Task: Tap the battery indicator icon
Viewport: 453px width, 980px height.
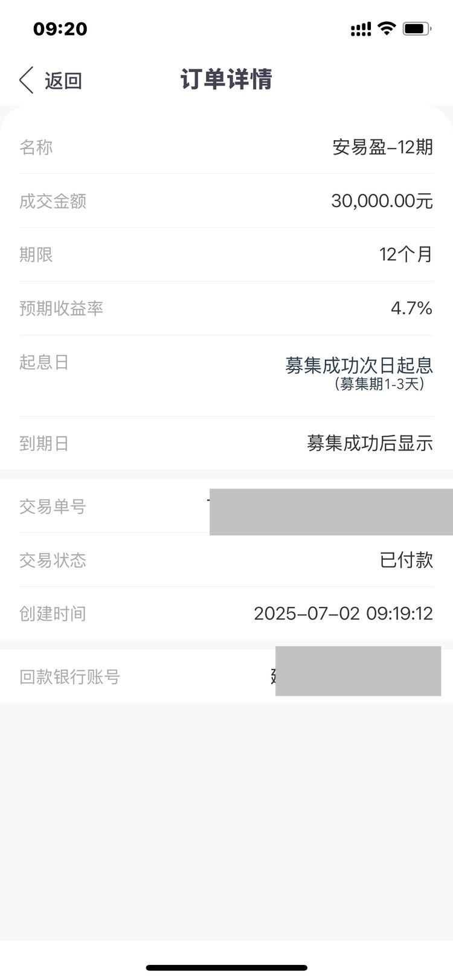Action: (x=417, y=28)
